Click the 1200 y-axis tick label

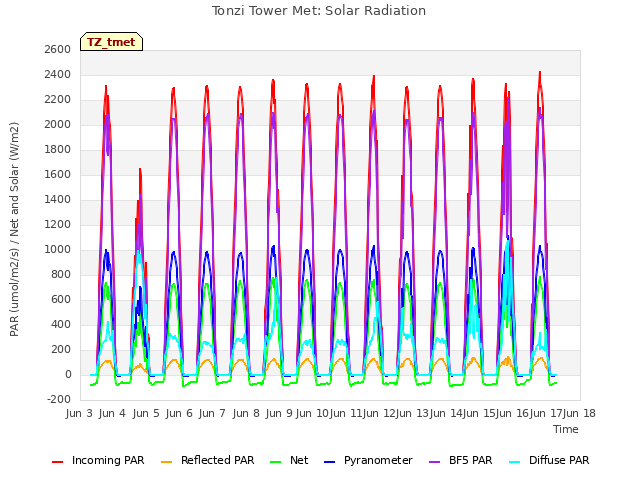click(58, 224)
